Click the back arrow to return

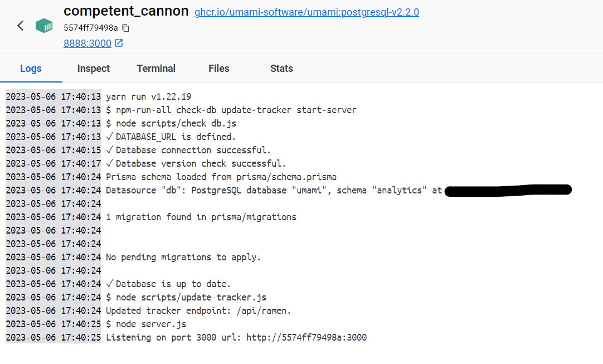[x=20, y=26]
